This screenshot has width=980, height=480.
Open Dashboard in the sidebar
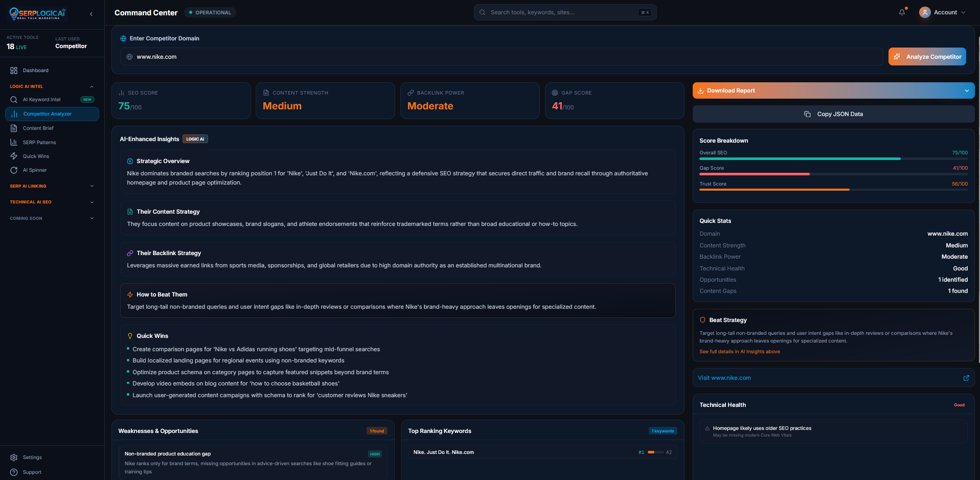[52, 71]
